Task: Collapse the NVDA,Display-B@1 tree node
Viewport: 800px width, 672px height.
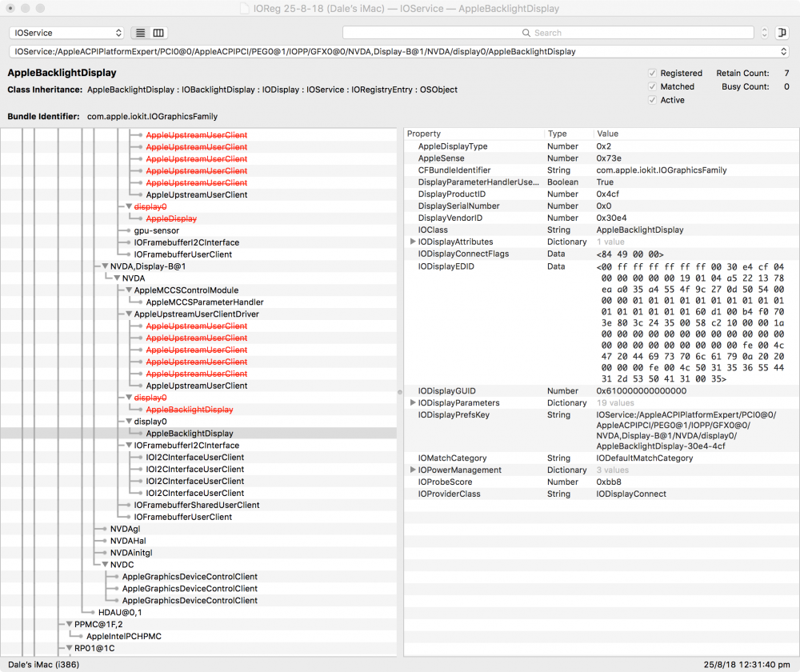Action: 105,266
